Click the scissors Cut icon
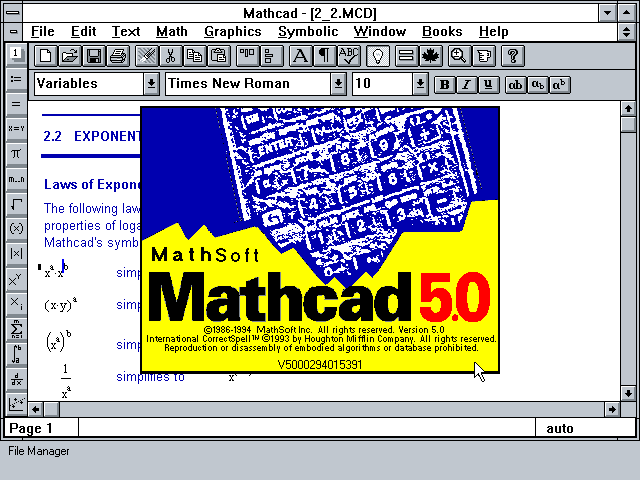The width and height of the screenshot is (640, 480). pyautogui.click(x=171, y=56)
